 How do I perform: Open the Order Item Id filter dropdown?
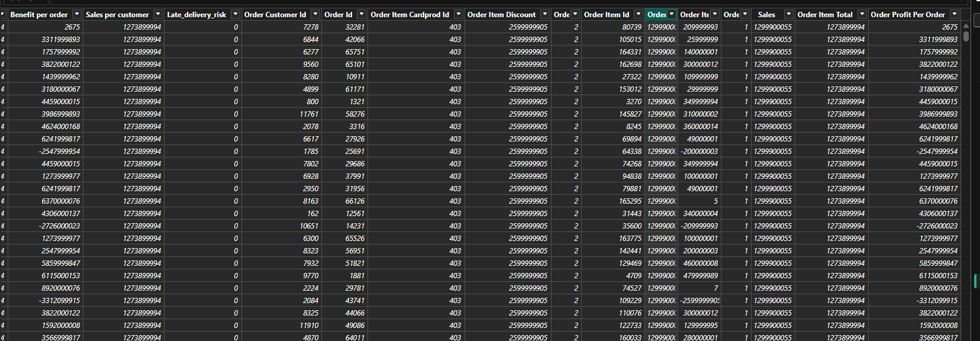(x=638, y=14)
